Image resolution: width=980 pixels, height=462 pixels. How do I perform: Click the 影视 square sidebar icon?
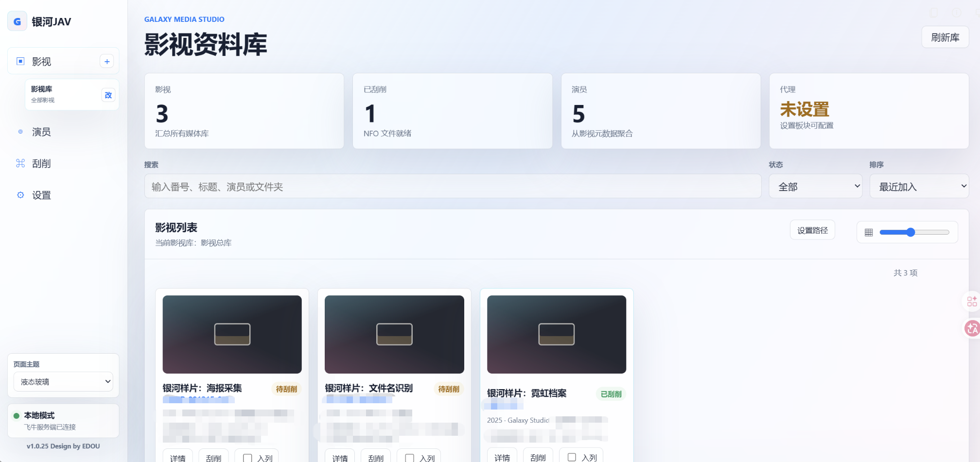click(x=20, y=61)
